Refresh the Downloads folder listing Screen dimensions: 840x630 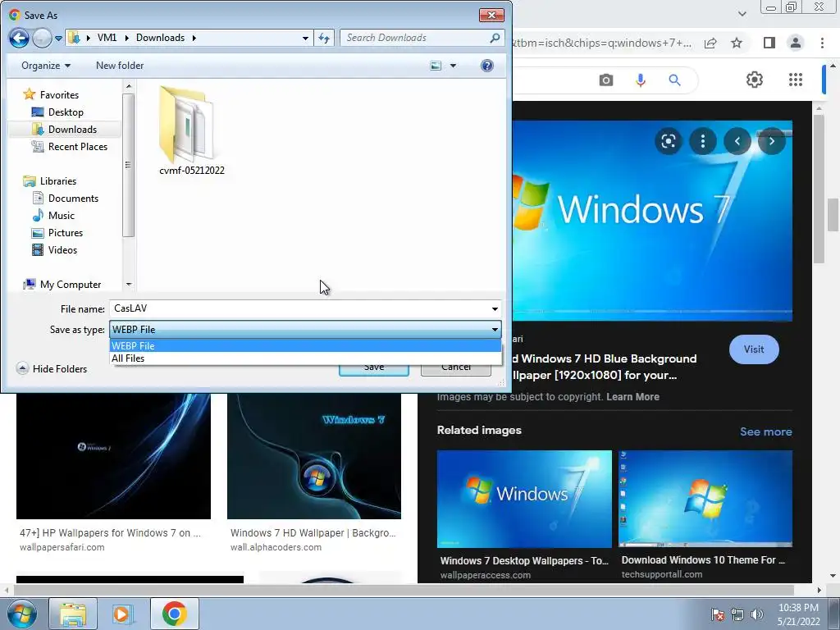pyautogui.click(x=324, y=38)
